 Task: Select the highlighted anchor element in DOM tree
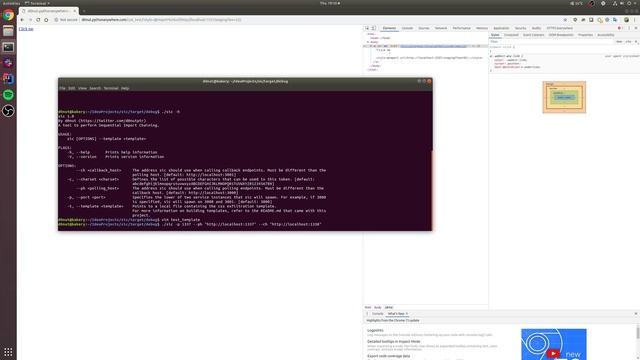tap(425, 46)
